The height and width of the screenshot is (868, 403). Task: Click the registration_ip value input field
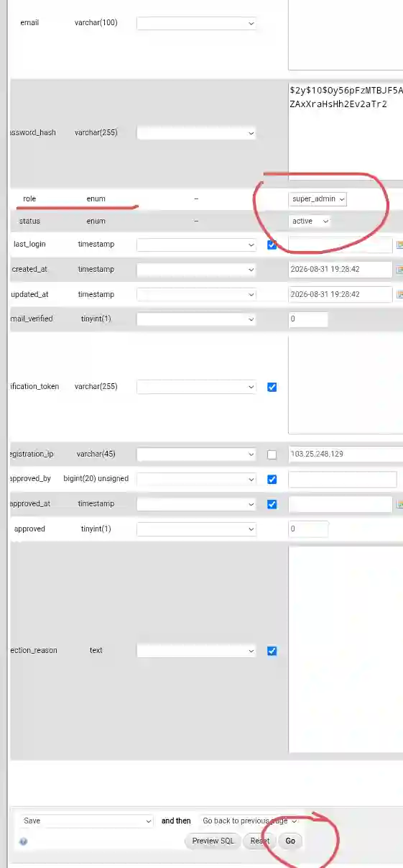(346, 454)
